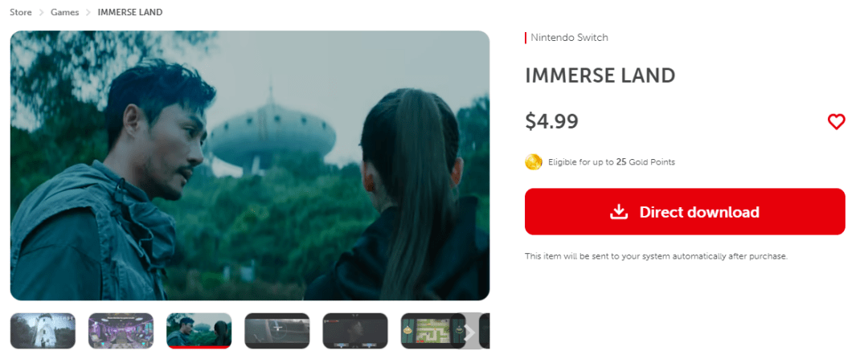The height and width of the screenshot is (359, 868).
Task: Click the Nintendo Switch platform label
Action: pos(569,38)
